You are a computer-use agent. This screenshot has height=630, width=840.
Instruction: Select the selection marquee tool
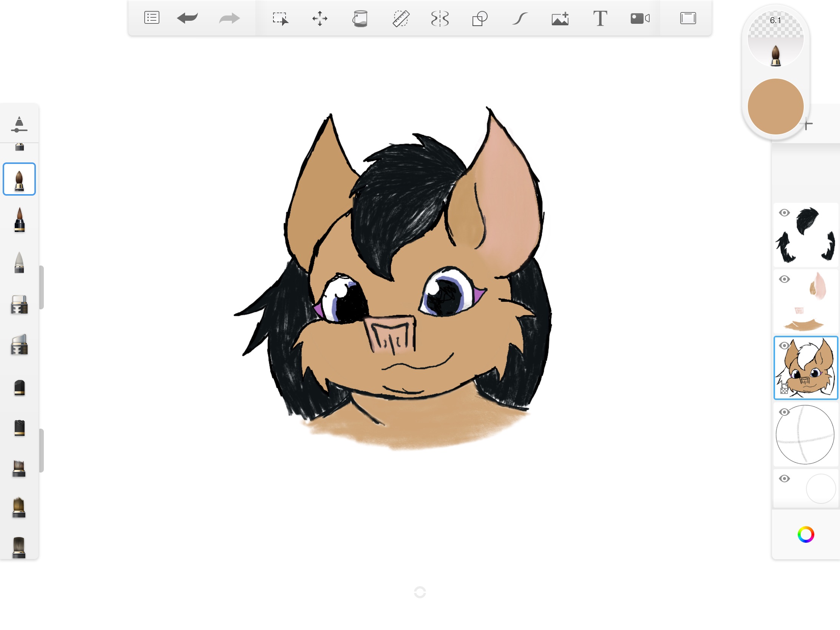point(280,18)
